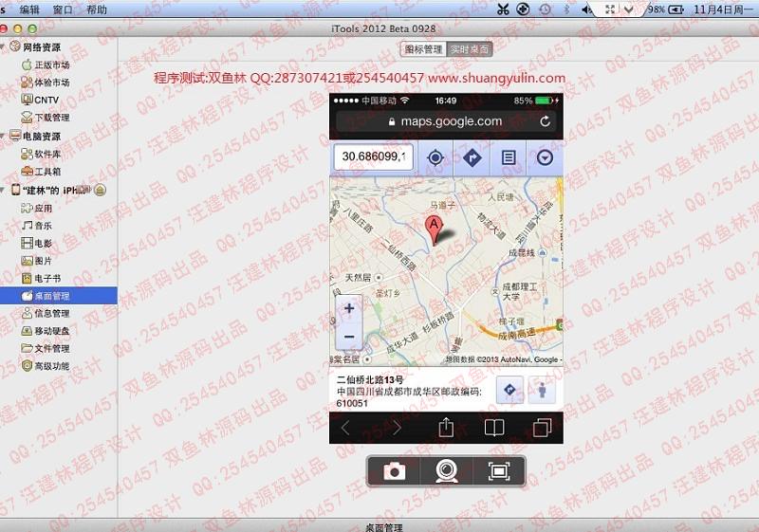Collapse the 电脑资源 tree group
The image size is (759, 532).
click(x=3, y=136)
